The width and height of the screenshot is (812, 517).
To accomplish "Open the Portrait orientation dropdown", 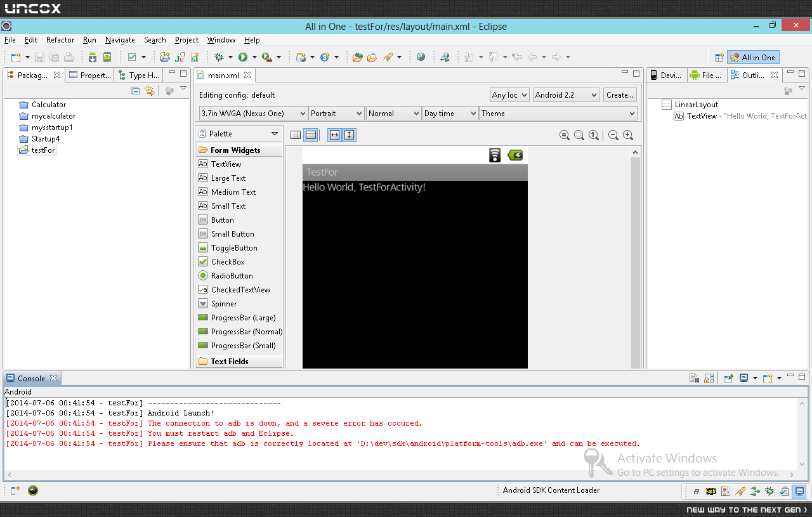I will (x=336, y=114).
